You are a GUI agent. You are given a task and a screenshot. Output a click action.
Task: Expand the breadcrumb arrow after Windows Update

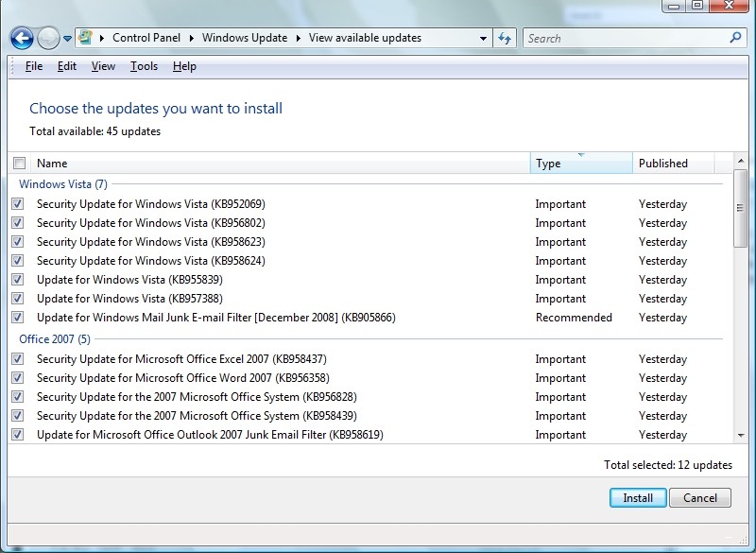pos(298,38)
